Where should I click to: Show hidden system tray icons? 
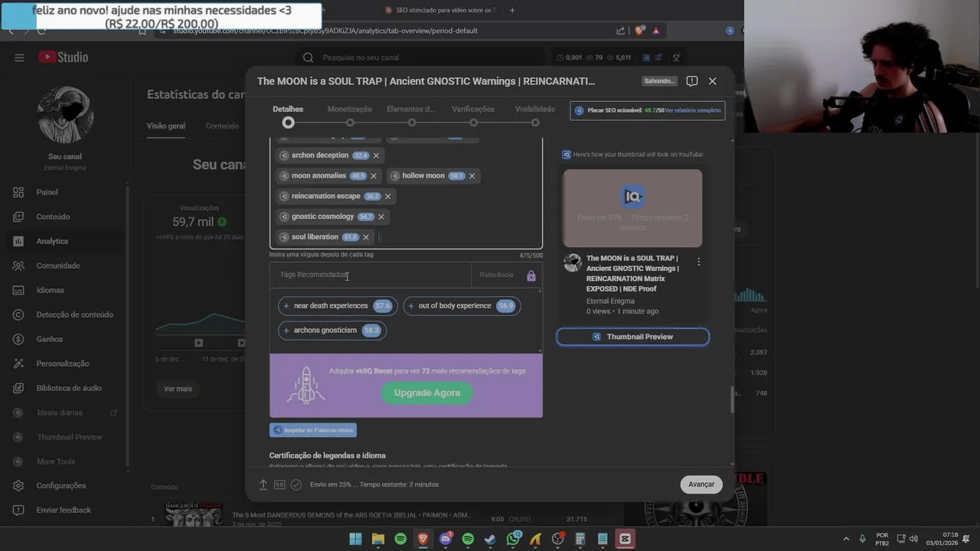[846, 539]
